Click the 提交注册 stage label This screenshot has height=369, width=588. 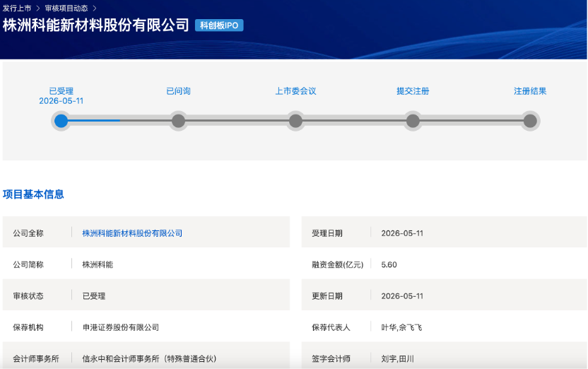click(x=413, y=90)
